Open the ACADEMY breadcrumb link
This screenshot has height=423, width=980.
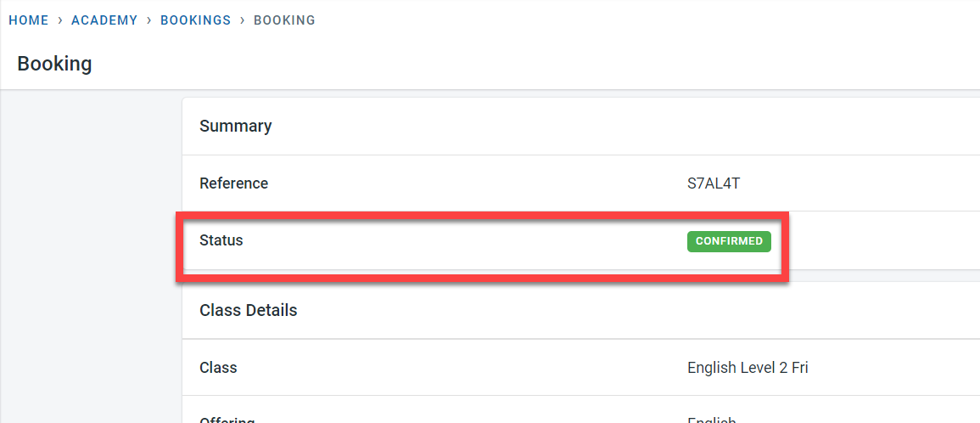coord(104,20)
